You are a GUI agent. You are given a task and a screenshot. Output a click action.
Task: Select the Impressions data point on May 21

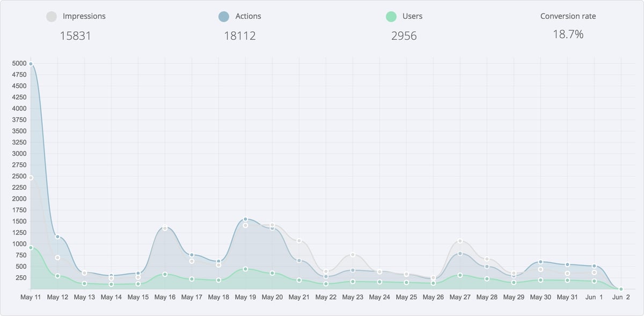pos(299,241)
